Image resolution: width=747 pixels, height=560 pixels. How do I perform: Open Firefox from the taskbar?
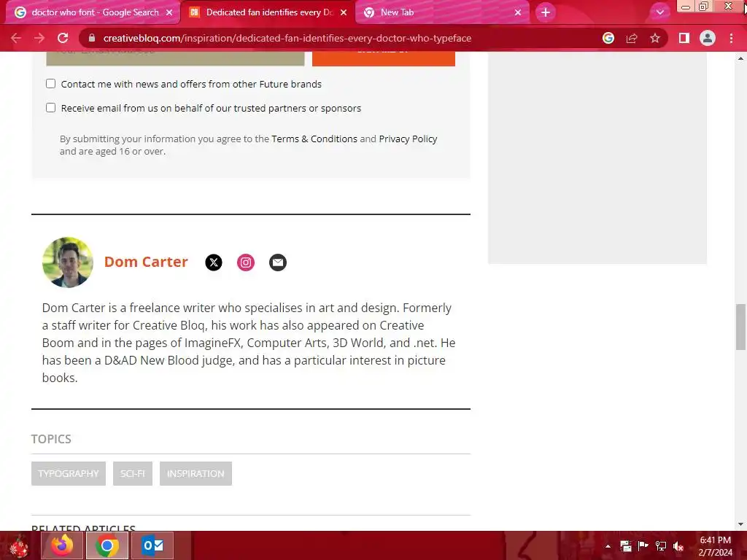coord(62,545)
